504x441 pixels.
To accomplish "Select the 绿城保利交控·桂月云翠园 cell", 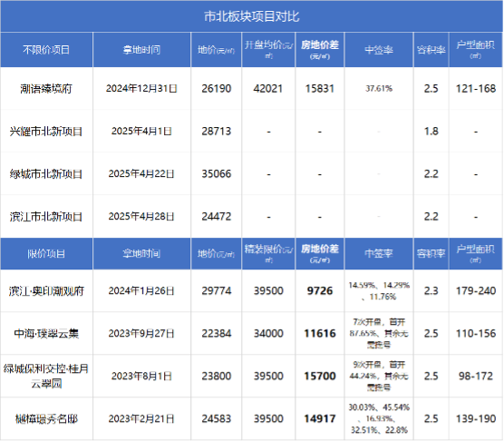I will [46, 376].
